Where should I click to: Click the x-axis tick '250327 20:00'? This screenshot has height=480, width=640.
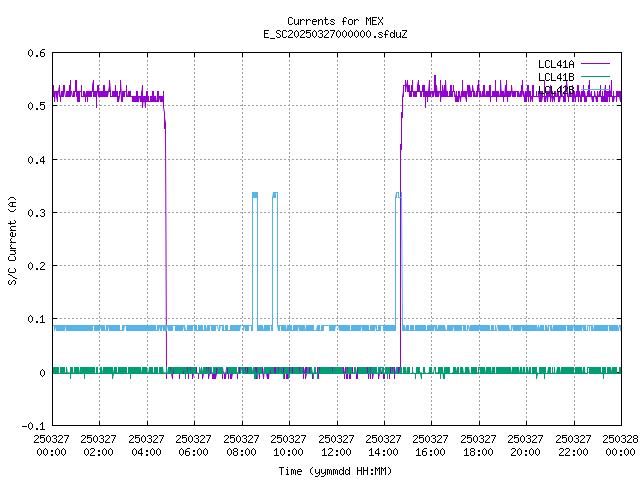[x=526, y=445]
